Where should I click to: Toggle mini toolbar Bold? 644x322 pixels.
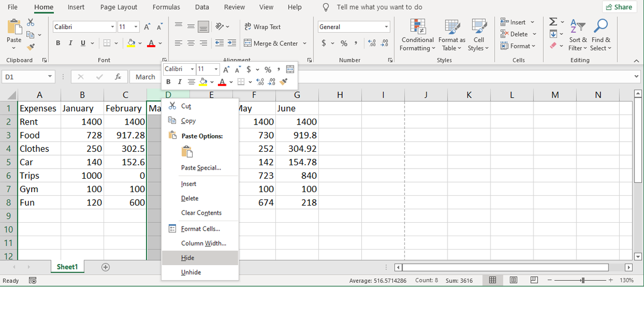coord(169,82)
